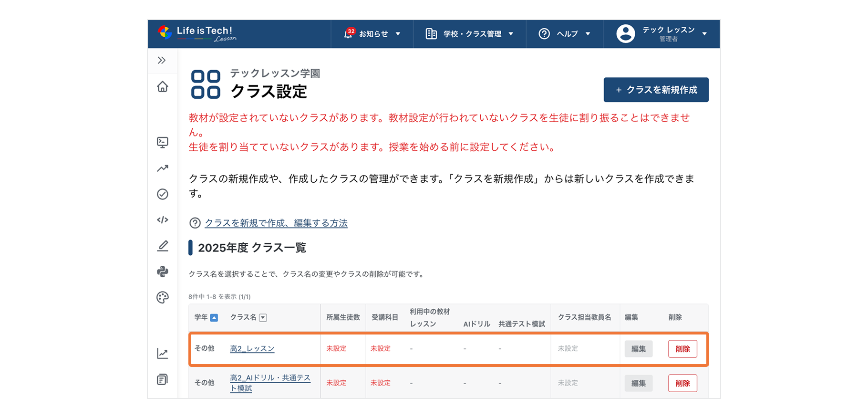Expand the ヘルプ dropdown arrow
Image resolution: width=868 pixels, height=418 pixels.
click(x=588, y=34)
